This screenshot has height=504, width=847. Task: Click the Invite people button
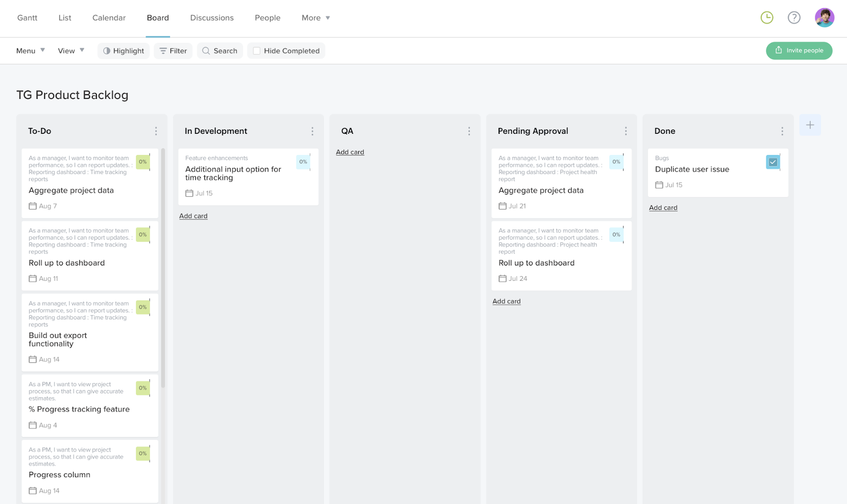pyautogui.click(x=799, y=50)
